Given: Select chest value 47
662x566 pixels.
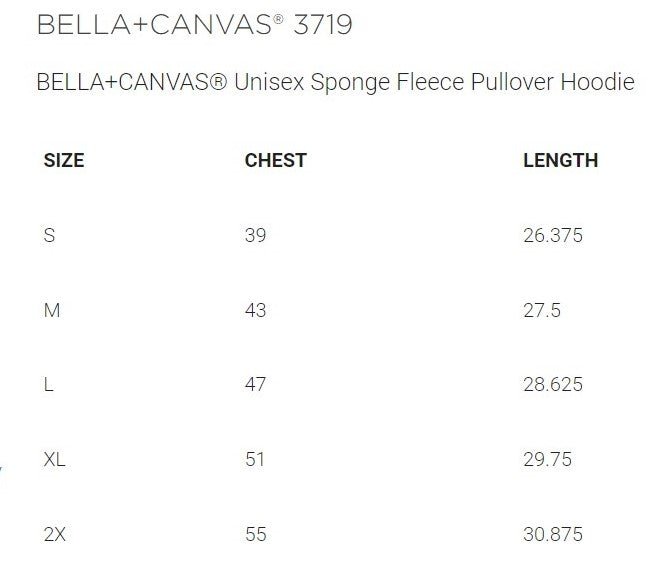Looking at the screenshot, I should pos(255,385).
